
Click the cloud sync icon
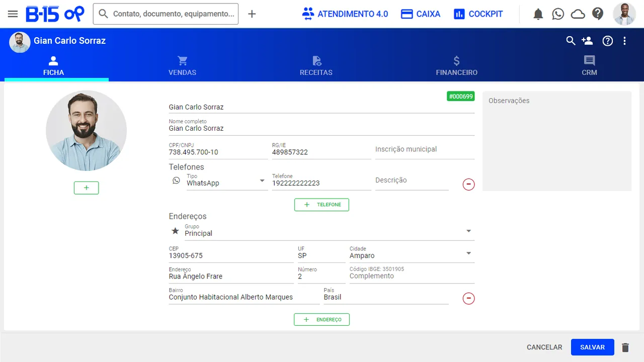click(x=578, y=14)
